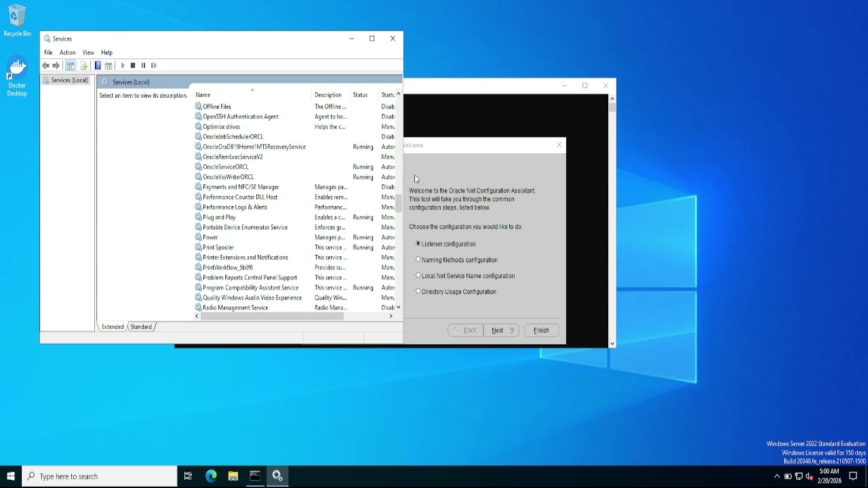868x488 pixels.
Task: Click the Services horizontal scroll left arrow
Action: (x=197, y=316)
